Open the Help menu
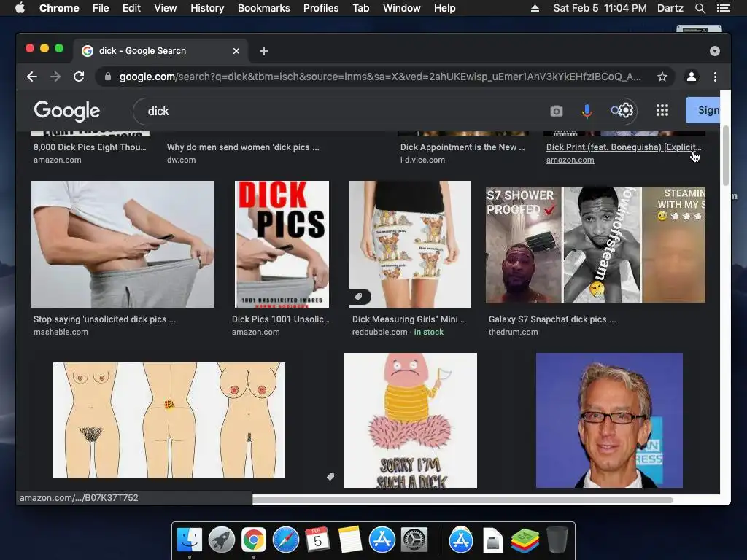Screen dimensions: 747x560 (444, 8)
